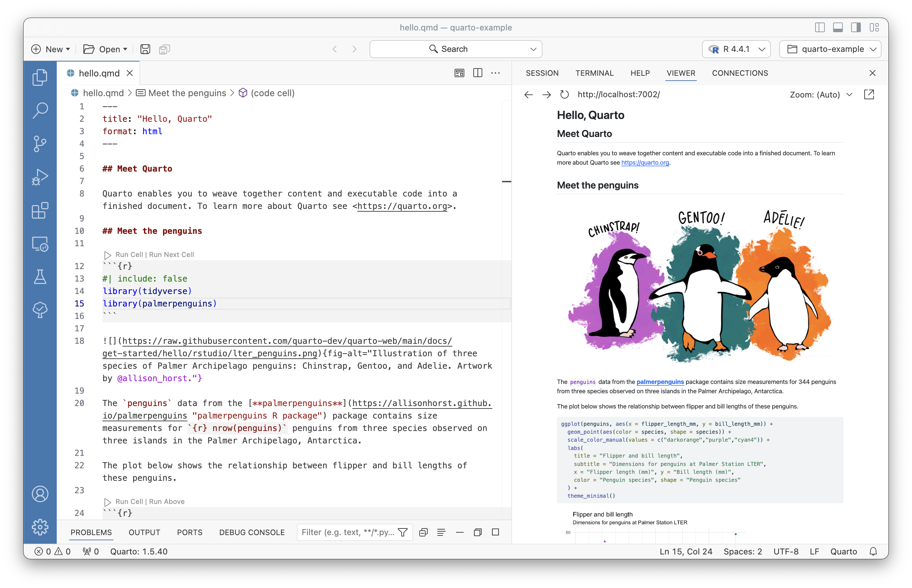Open the palmerpenguins link in viewer
The width and height of the screenshot is (912, 588).
tap(660, 382)
